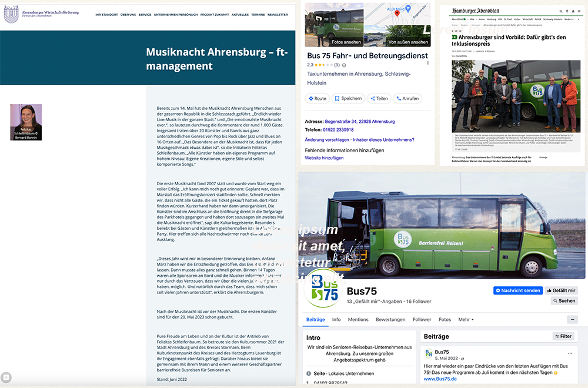Click the 'Seite · Lokales Unternehmen' intro entry

[x=340, y=373]
